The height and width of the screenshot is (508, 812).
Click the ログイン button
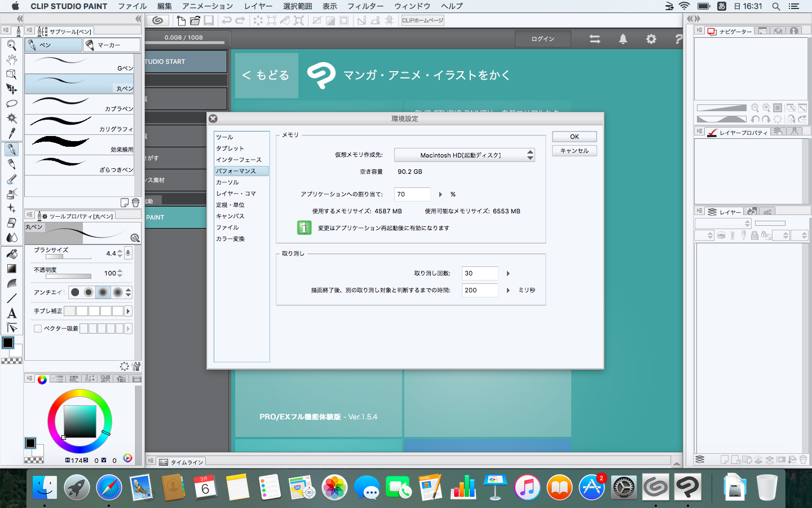pos(542,39)
